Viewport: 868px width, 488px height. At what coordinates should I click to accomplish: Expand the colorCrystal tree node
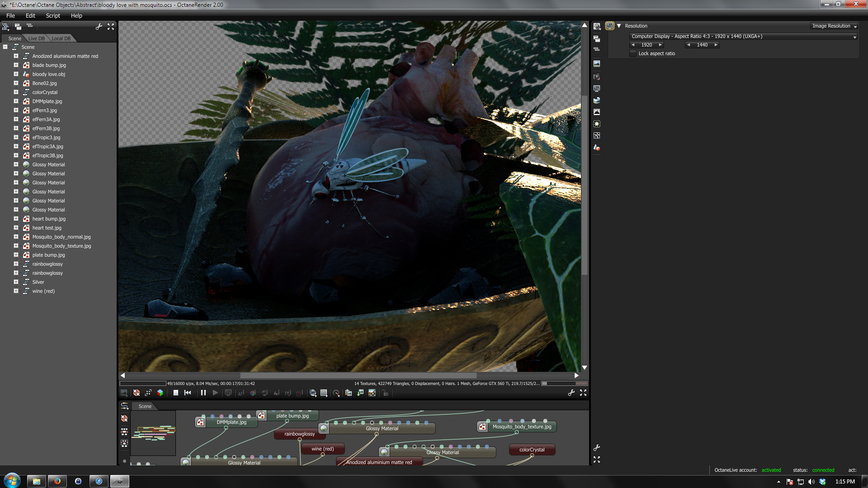point(16,92)
